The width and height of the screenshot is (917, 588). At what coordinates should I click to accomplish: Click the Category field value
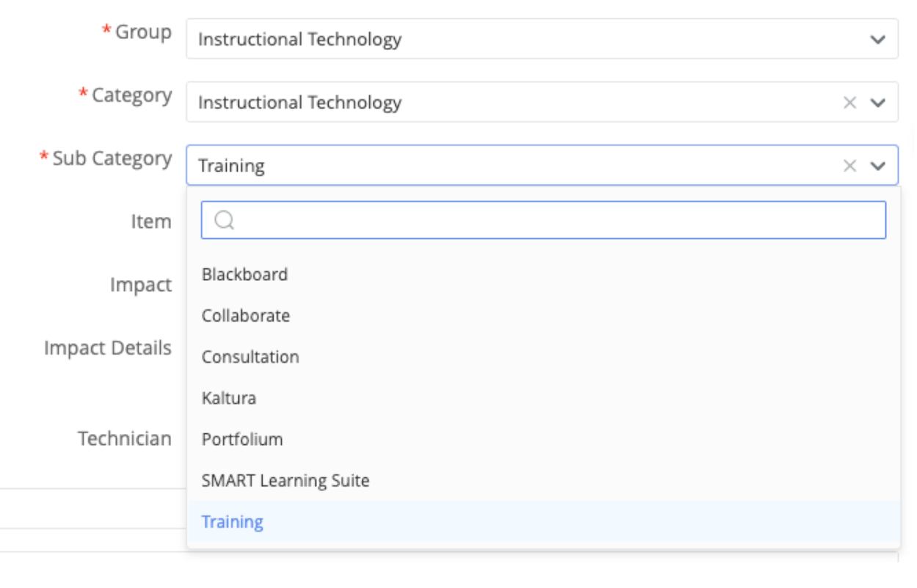440,102
